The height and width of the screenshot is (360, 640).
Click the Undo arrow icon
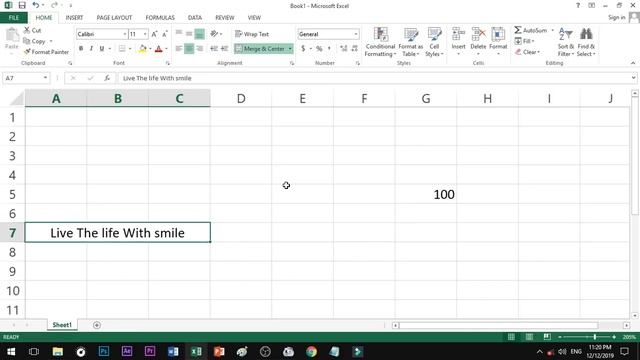click(x=36, y=5)
